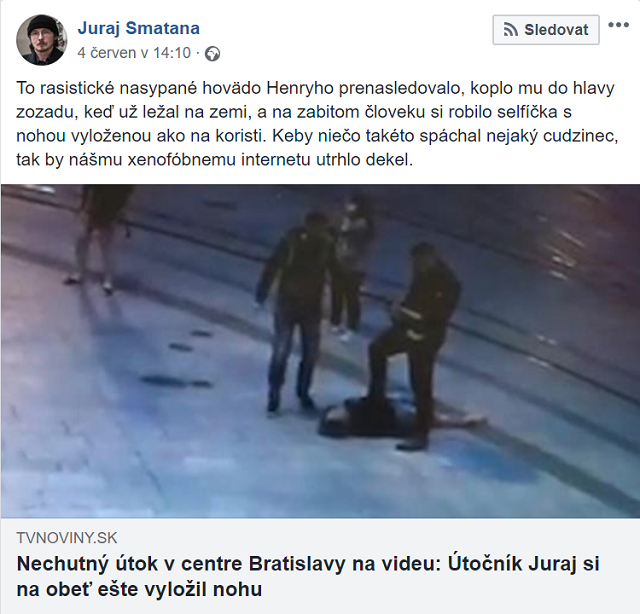Click the headline's second line na obeť ešte vyložil nohu
This screenshot has height=614, width=640.
139,589
